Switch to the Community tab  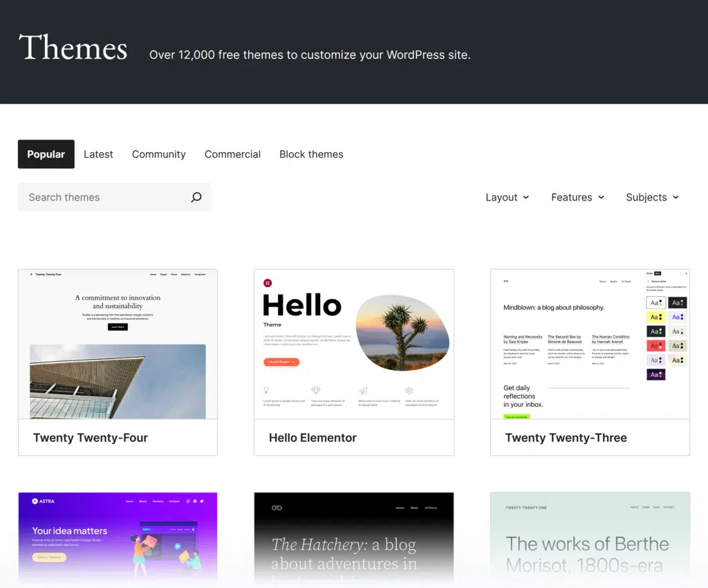158,154
